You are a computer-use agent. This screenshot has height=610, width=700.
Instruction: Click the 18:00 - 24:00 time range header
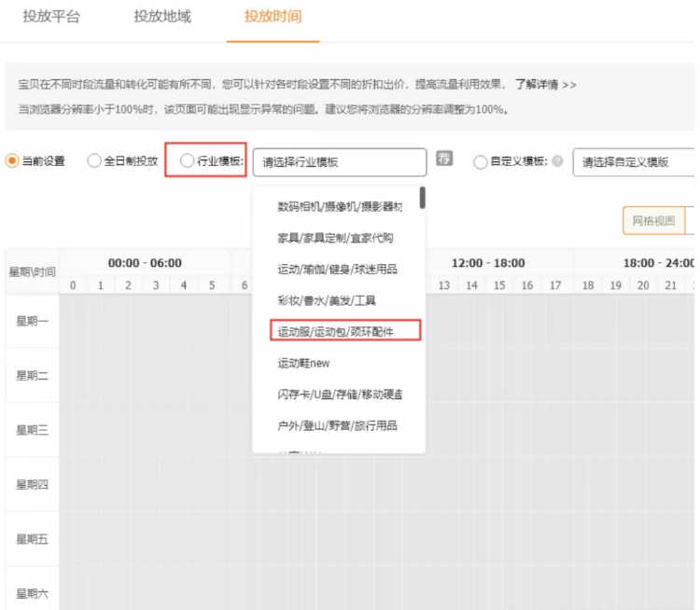[659, 263]
